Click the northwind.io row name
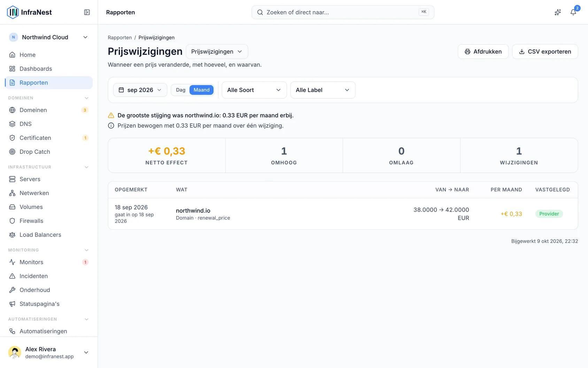 193,211
